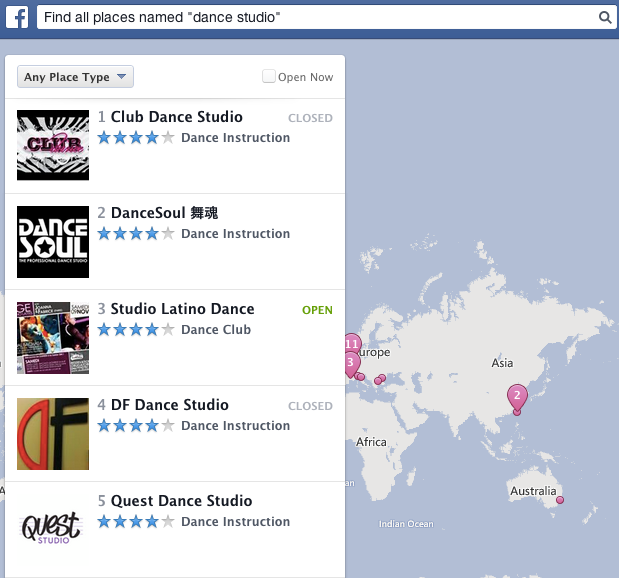Screen dimensions: 619x578
Task: Click Africa label on the map
Action: pyautogui.click(x=371, y=441)
